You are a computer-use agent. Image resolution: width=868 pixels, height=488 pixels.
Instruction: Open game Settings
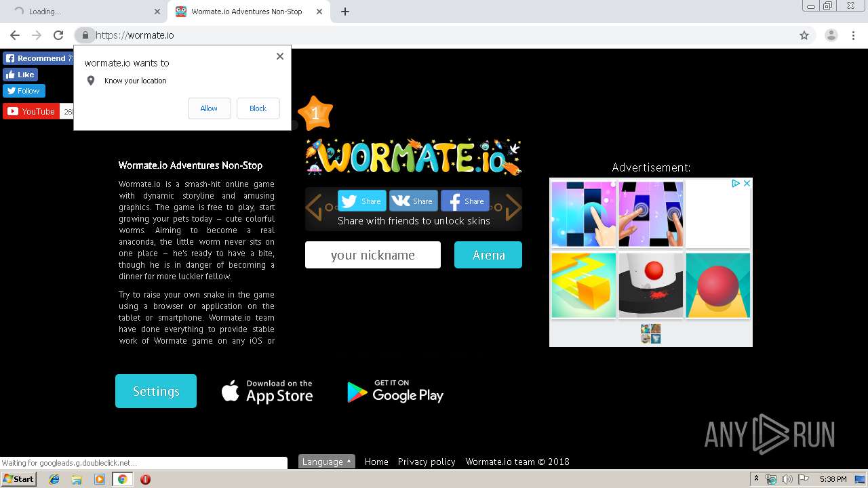click(x=156, y=391)
